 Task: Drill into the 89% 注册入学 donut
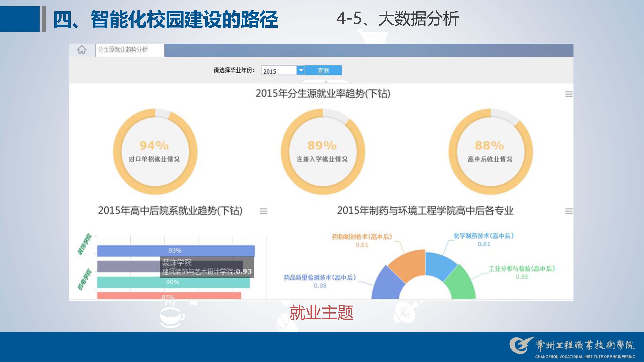click(x=323, y=151)
